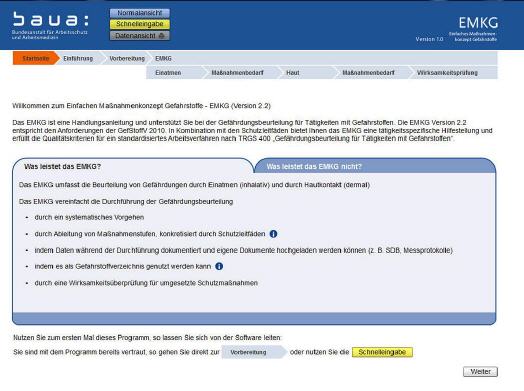Open the Einatmen sub-step

(168, 73)
